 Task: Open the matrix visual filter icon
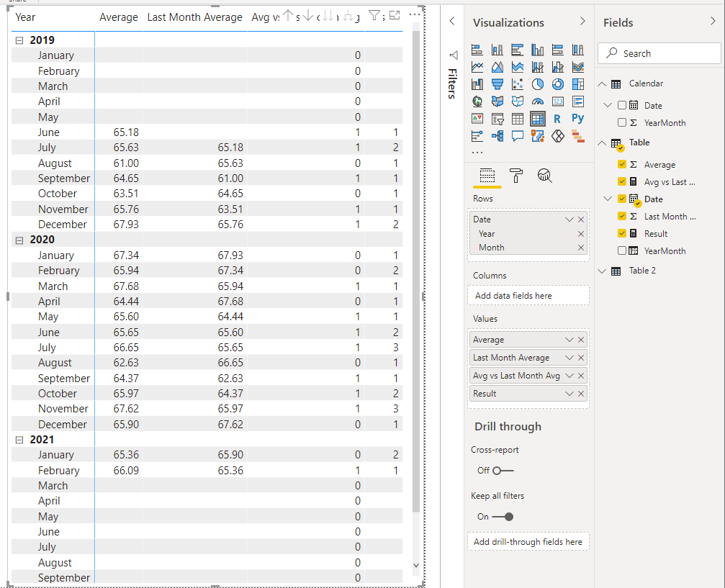tap(374, 16)
